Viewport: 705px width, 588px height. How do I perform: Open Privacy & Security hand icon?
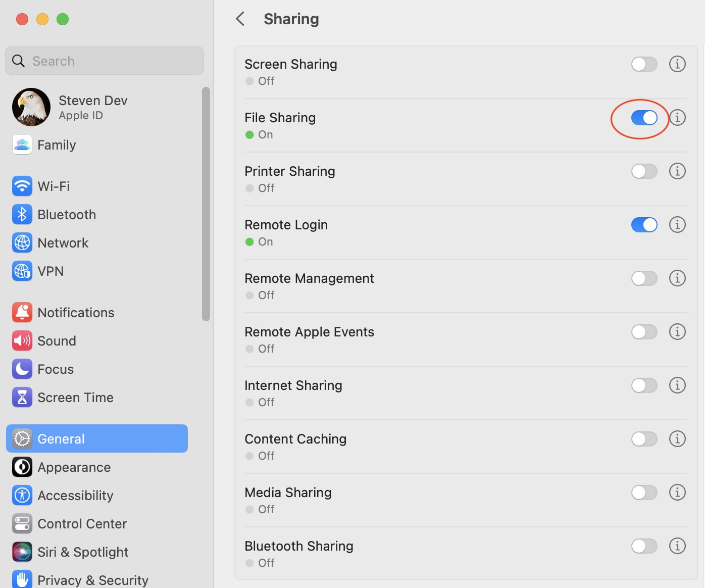tap(22, 579)
